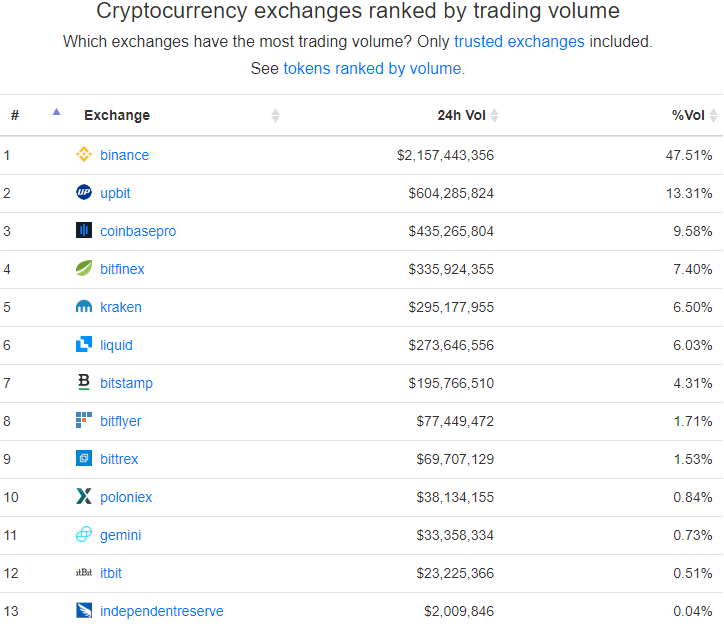Sort by 24h Vol column arrows
Screen dimensions: 724x629
pyautogui.click(x=494, y=116)
